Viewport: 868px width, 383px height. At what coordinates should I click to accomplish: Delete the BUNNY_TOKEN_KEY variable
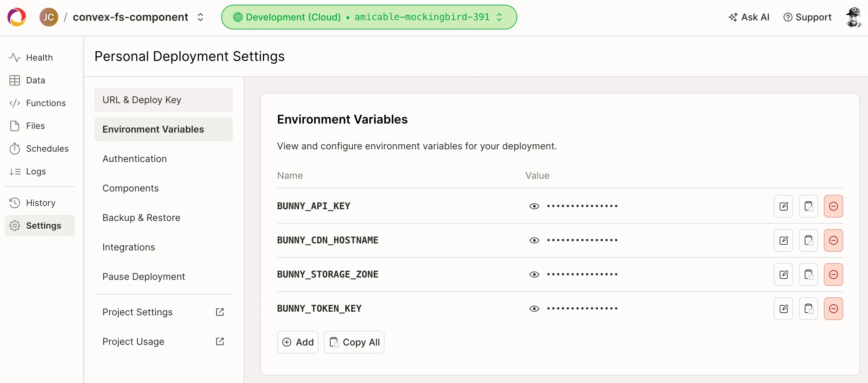[833, 308]
